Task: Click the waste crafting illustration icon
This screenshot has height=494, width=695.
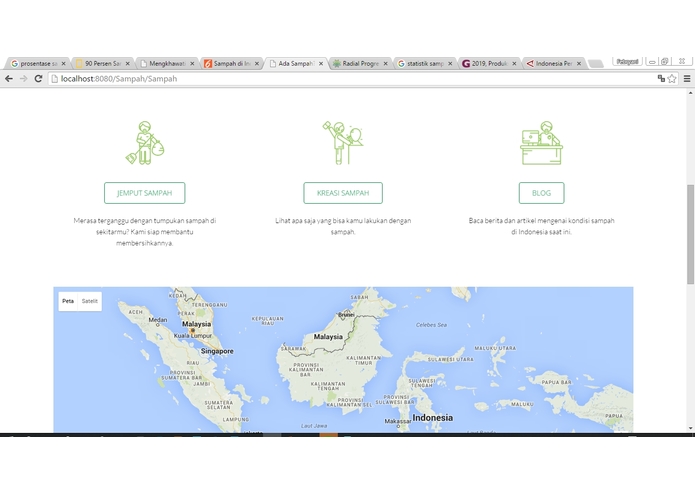Action: click(343, 143)
